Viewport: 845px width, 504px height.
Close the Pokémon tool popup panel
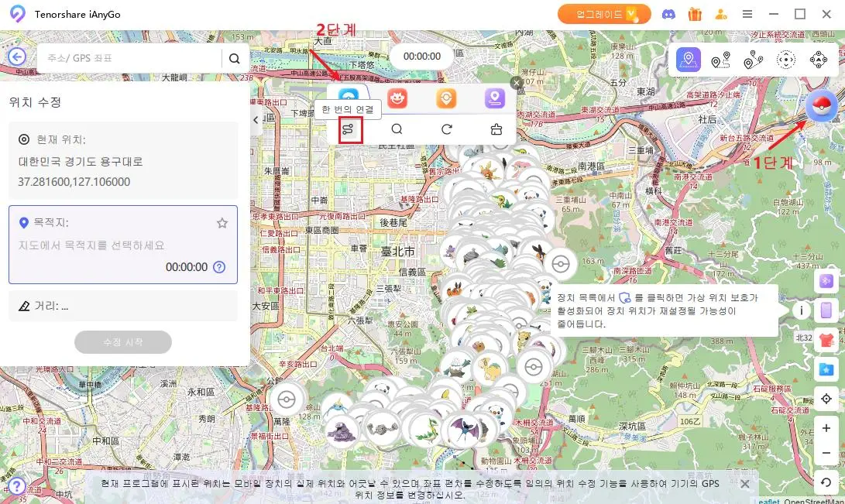point(517,82)
